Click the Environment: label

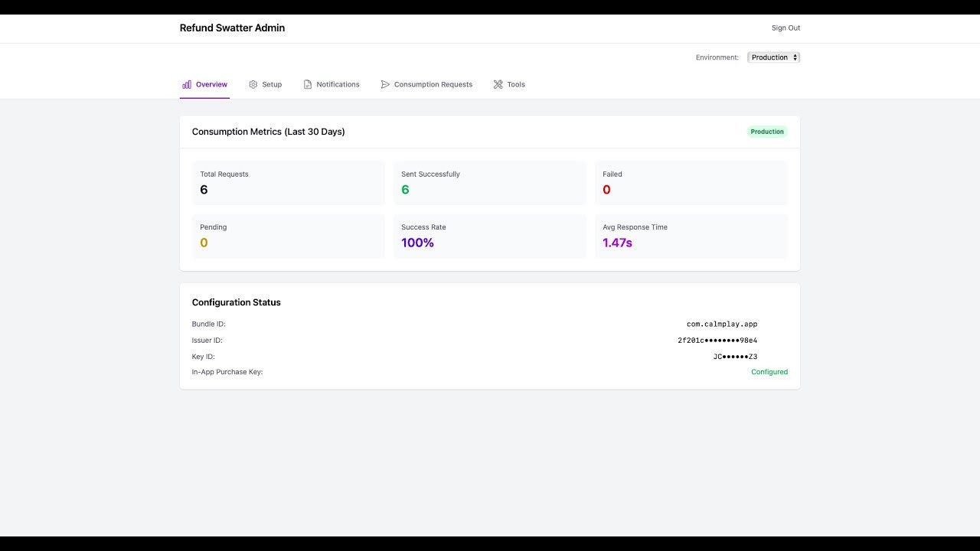click(x=717, y=57)
